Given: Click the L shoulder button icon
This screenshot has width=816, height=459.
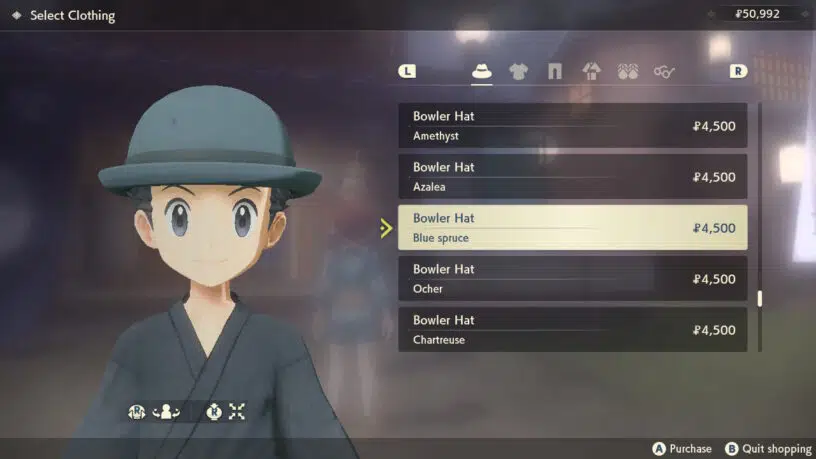Looking at the screenshot, I should pos(407,71).
